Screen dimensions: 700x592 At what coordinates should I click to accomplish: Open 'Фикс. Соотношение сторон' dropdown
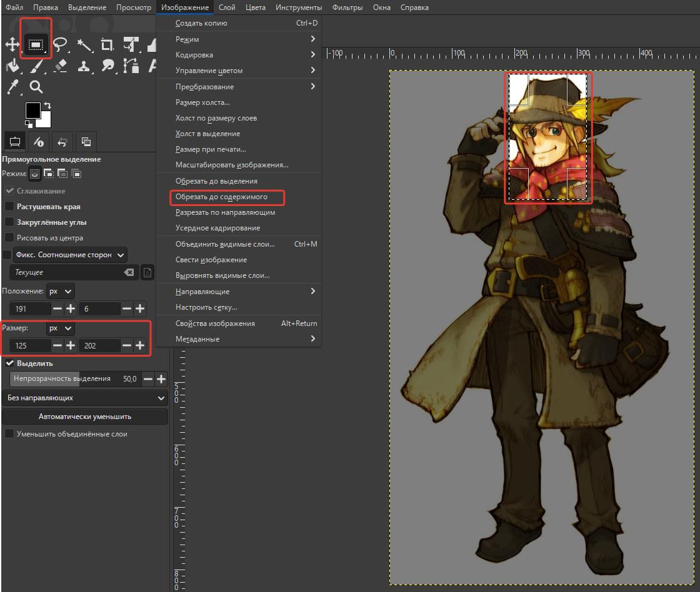[x=70, y=255]
